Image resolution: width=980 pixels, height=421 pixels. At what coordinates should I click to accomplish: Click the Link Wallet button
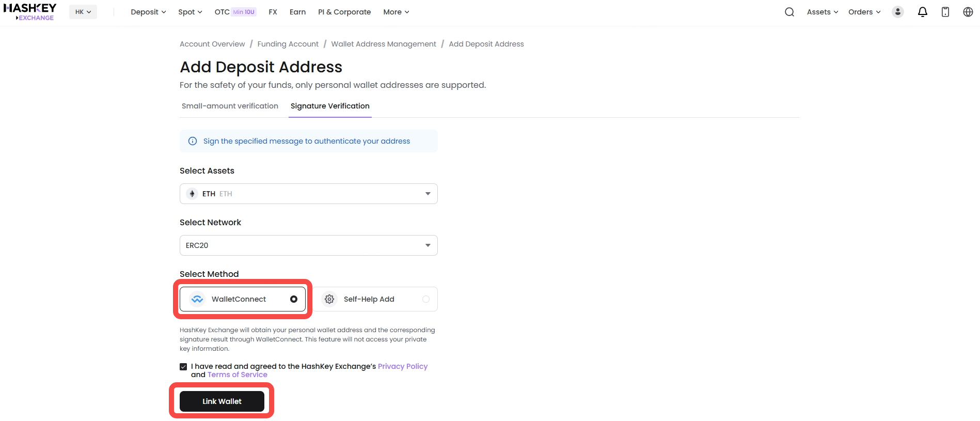(x=222, y=401)
